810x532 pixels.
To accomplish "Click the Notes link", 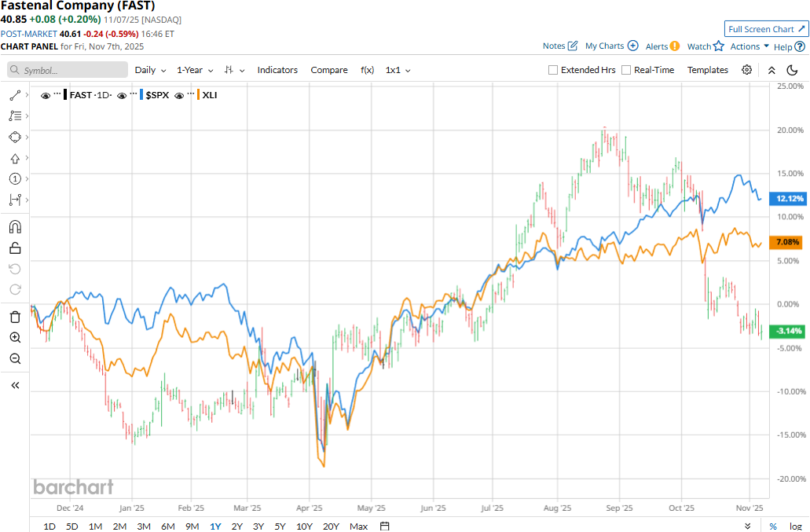I will pyautogui.click(x=554, y=46).
